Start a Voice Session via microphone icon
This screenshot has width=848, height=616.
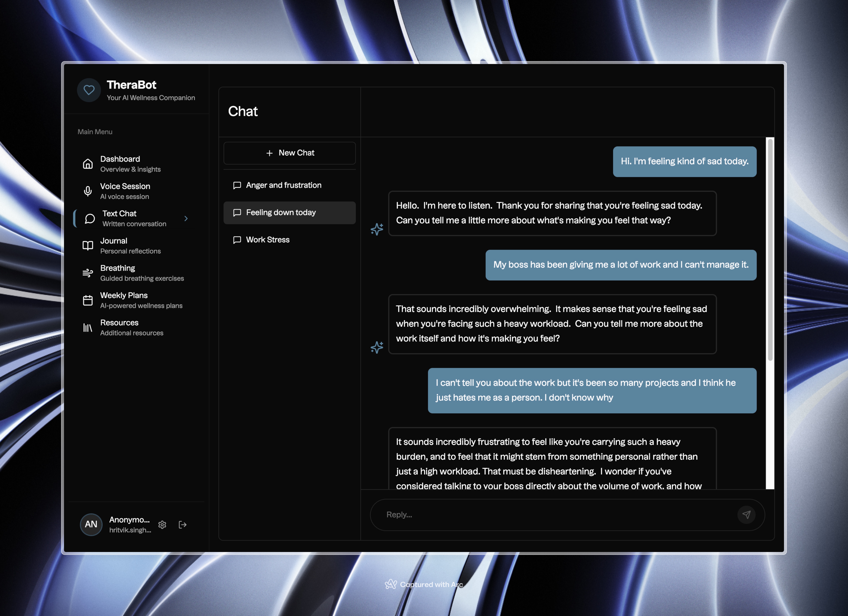click(88, 191)
